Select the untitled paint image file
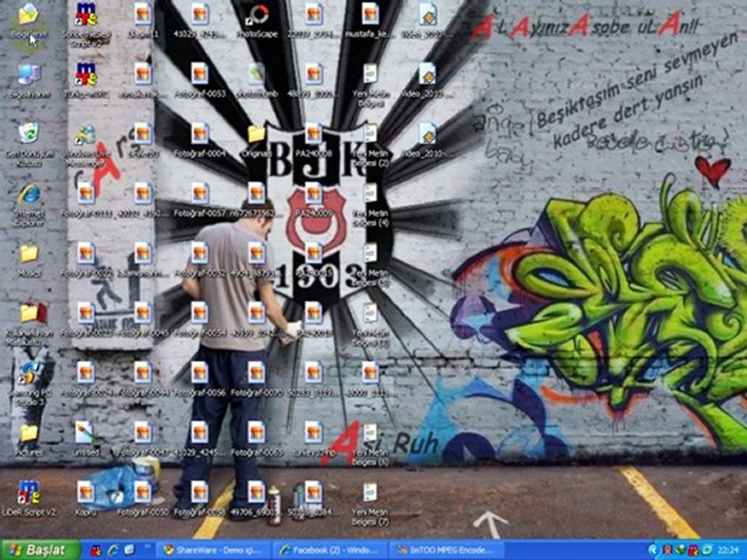This screenshot has height=560, width=747. [86, 439]
